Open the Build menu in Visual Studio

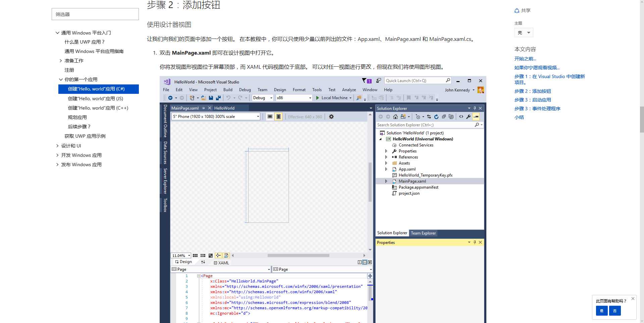coord(228,90)
